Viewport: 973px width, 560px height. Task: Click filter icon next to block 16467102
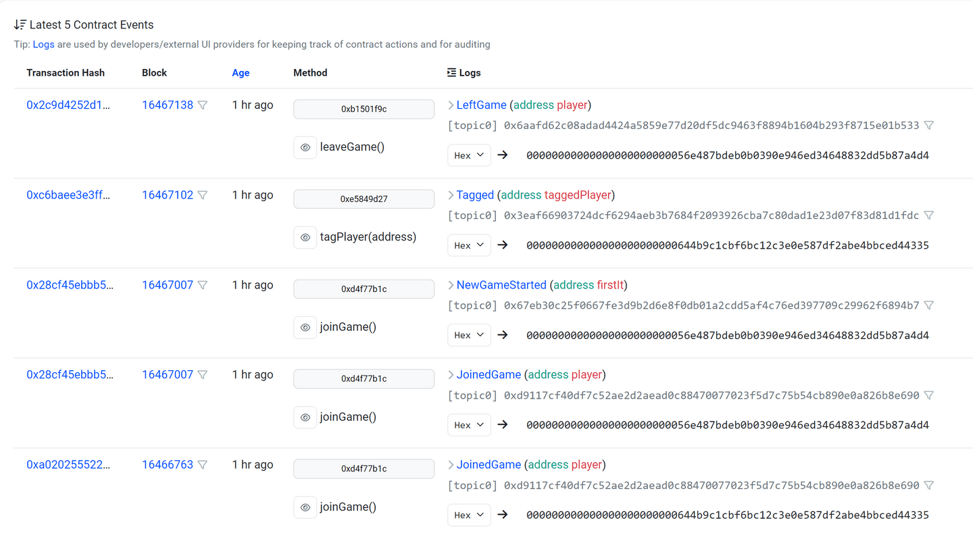coord(203,195)
